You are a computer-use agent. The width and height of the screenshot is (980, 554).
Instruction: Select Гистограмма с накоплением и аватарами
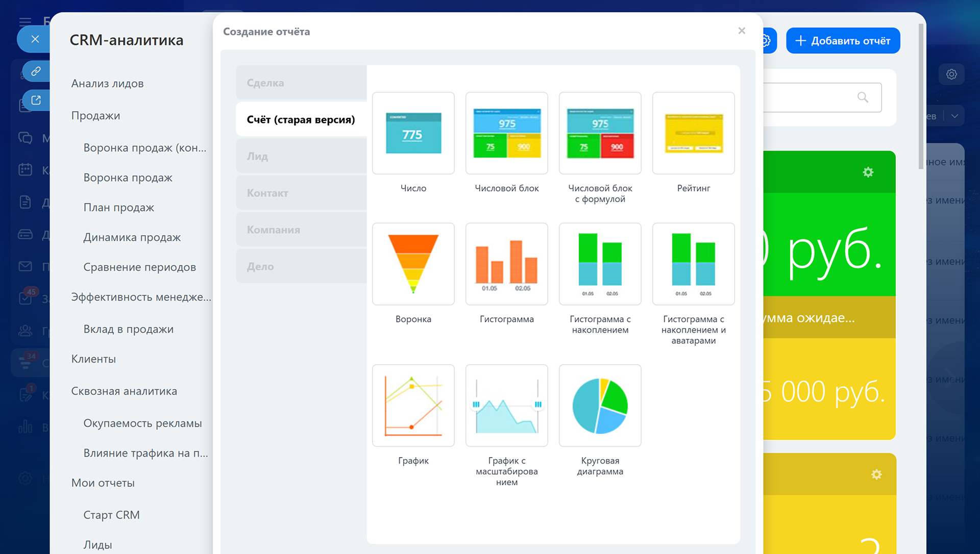tap(693, 264)
